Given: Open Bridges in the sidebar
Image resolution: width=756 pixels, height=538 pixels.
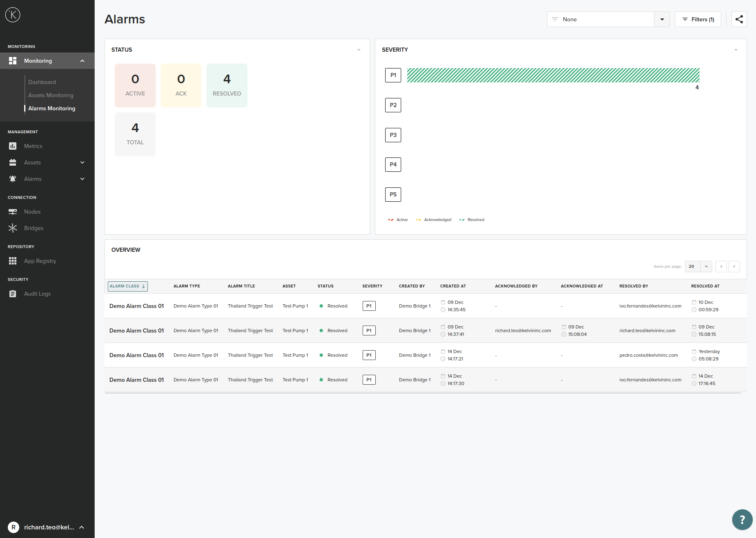Looking at the screenshot, I should (x=34, y=228).
